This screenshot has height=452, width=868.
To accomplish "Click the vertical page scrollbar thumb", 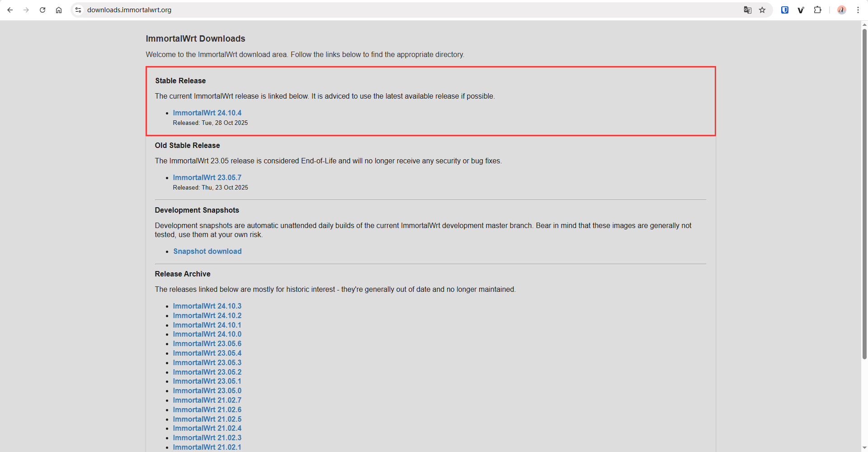I will [864, 195].
